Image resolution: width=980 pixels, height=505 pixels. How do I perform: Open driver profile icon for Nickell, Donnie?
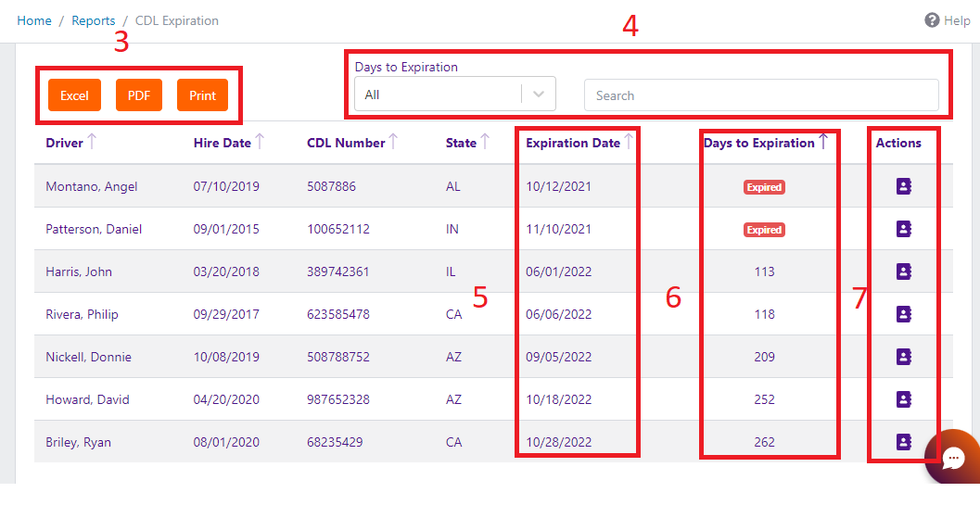[x=904, y=356]
